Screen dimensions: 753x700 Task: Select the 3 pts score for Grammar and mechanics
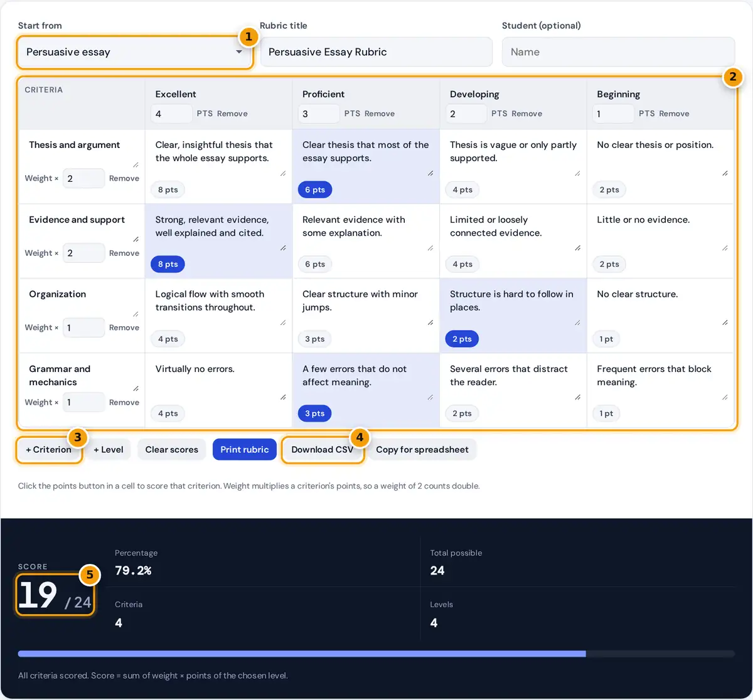coord(315,413)
